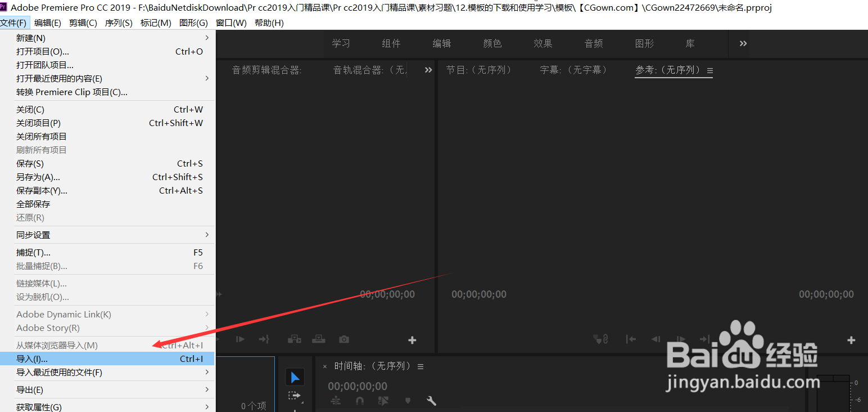The width and height of the screenshot is (868, 412).
Task: Open the reference panel hamburger menu
Action: [x=710, y=71]
